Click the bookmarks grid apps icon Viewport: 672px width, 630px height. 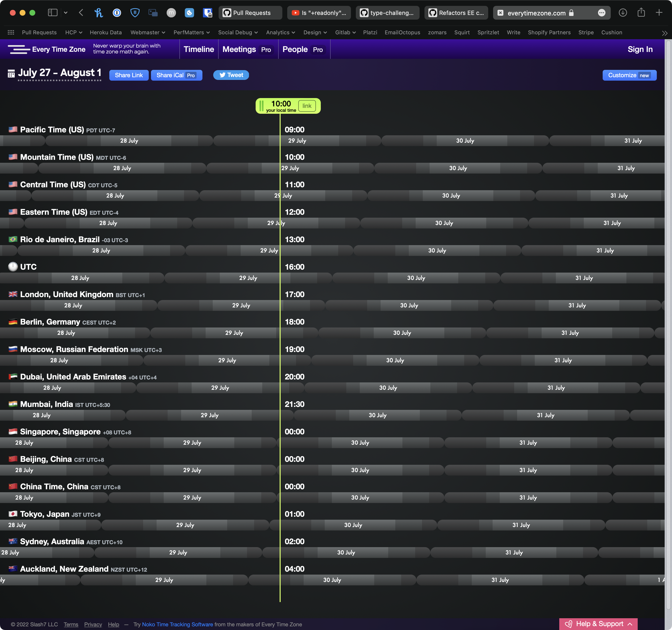11,32
